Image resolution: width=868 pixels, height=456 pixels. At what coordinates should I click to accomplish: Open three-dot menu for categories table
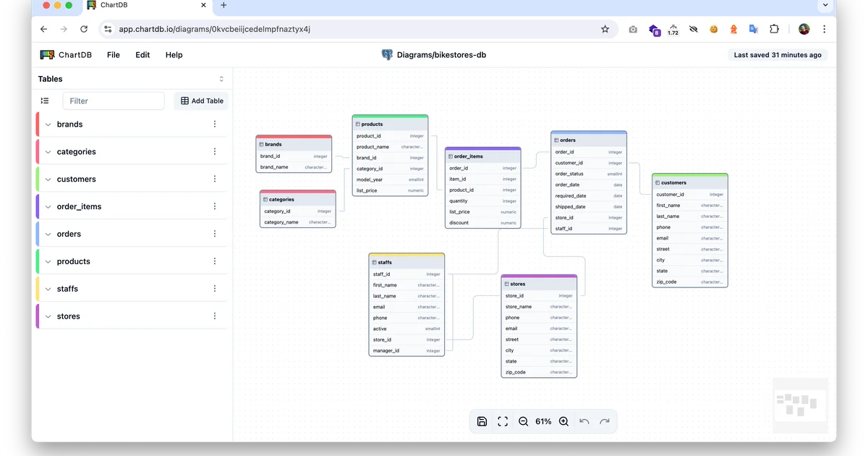(x=215, y=152)
